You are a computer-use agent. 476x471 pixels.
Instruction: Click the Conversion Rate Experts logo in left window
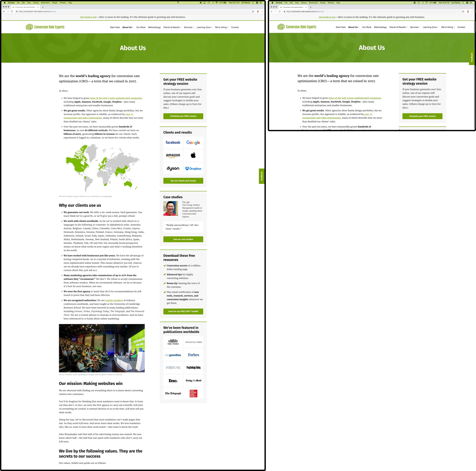point(45,27)
